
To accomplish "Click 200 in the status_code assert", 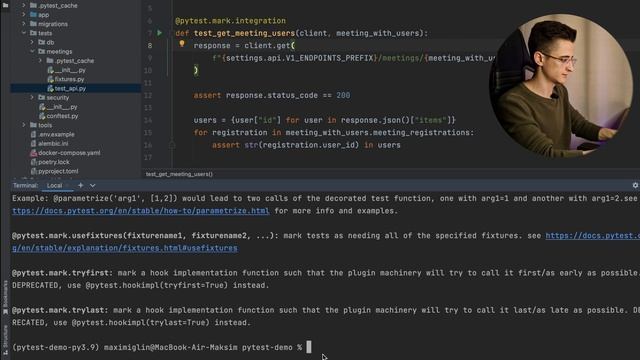I will pyautogui.click(x=343, y=96).
